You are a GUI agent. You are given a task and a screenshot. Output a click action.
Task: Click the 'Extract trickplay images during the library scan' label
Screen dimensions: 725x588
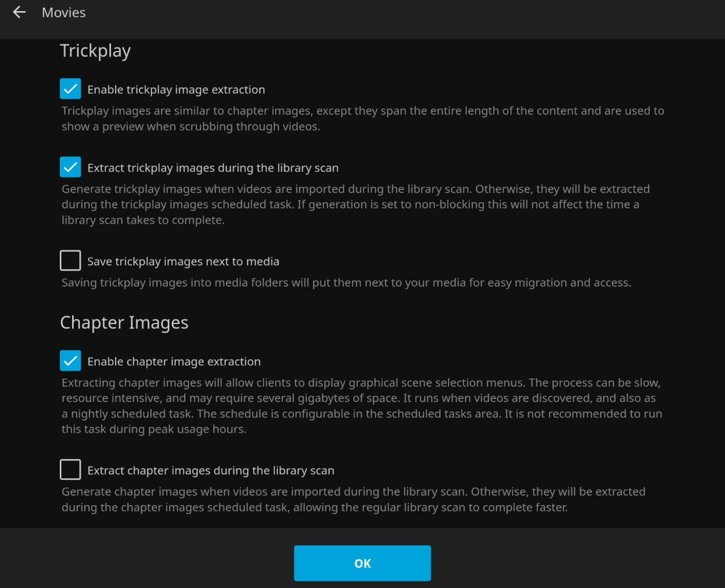pos(213,168)
